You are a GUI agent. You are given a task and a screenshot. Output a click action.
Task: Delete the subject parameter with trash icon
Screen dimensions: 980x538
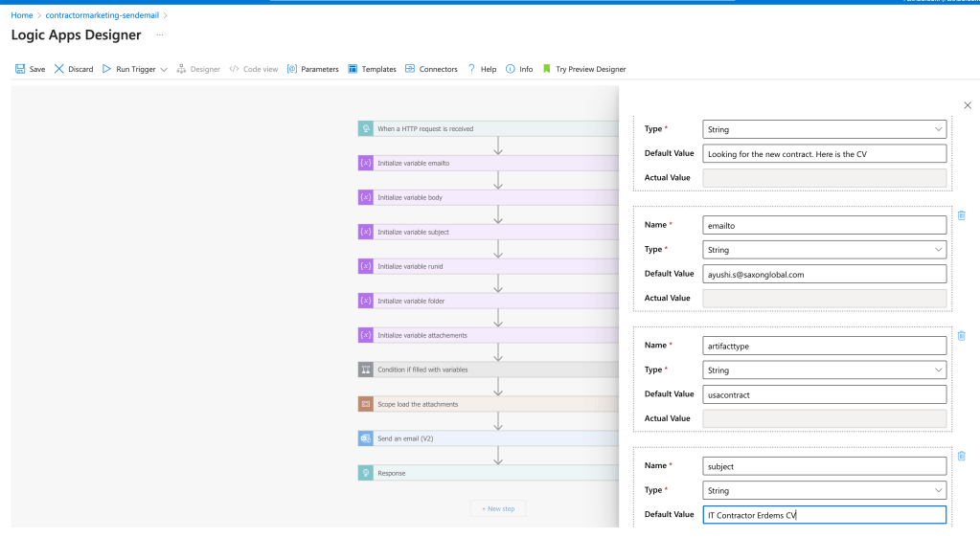point(961,456)
